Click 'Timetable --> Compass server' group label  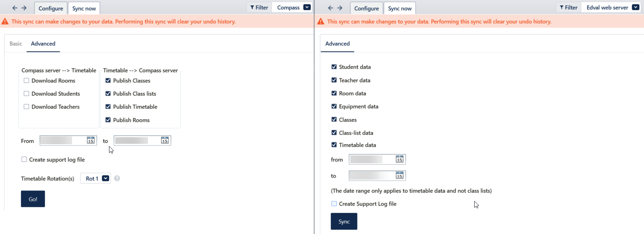coord(141,70)
